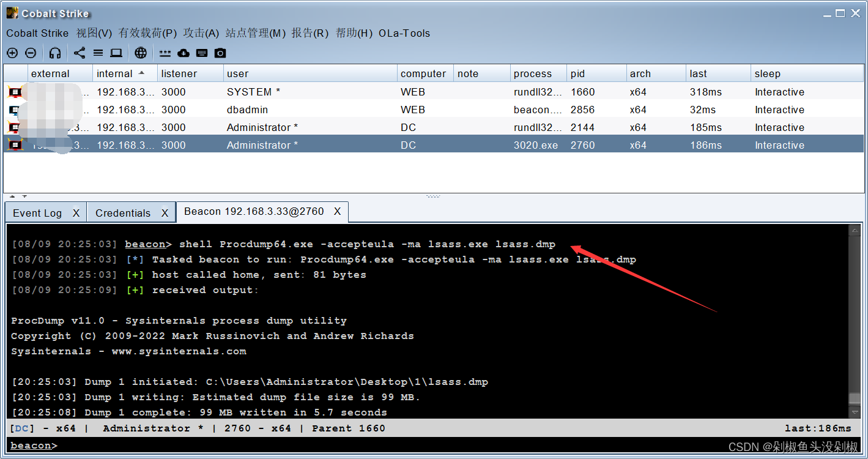Click beacon icon of 3020.exe row
Screen dimensions: 868x459
point(15,145)
